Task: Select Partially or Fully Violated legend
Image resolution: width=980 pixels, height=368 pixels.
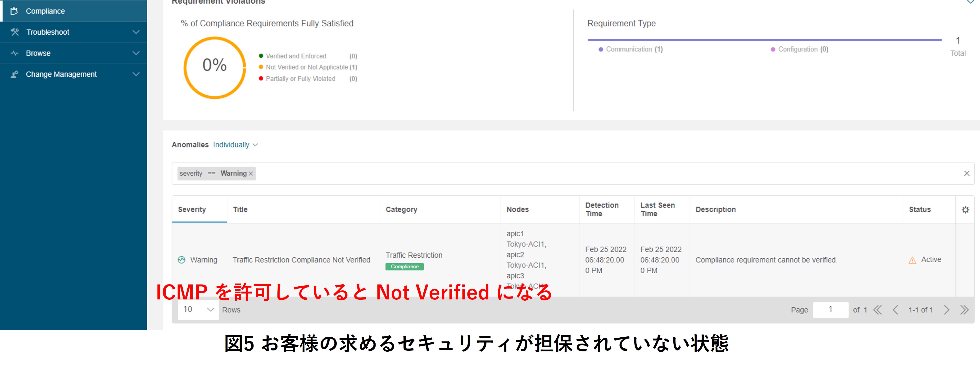Action: point(308,79)
